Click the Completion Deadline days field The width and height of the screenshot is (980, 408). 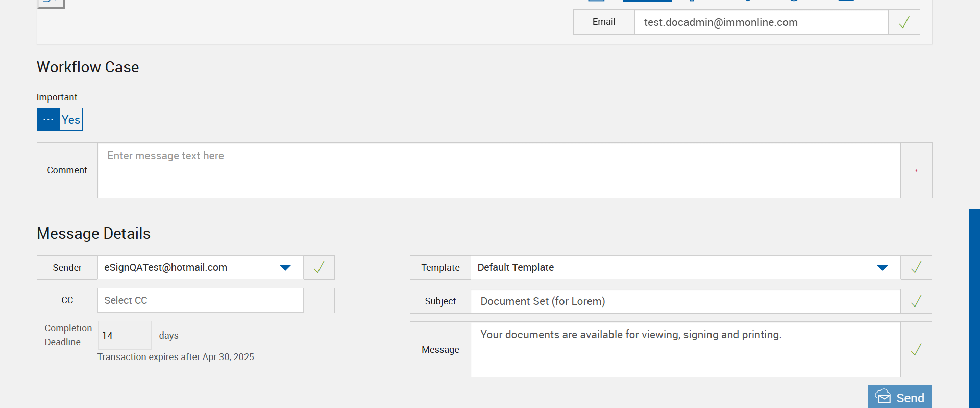[x=124, y=335]
